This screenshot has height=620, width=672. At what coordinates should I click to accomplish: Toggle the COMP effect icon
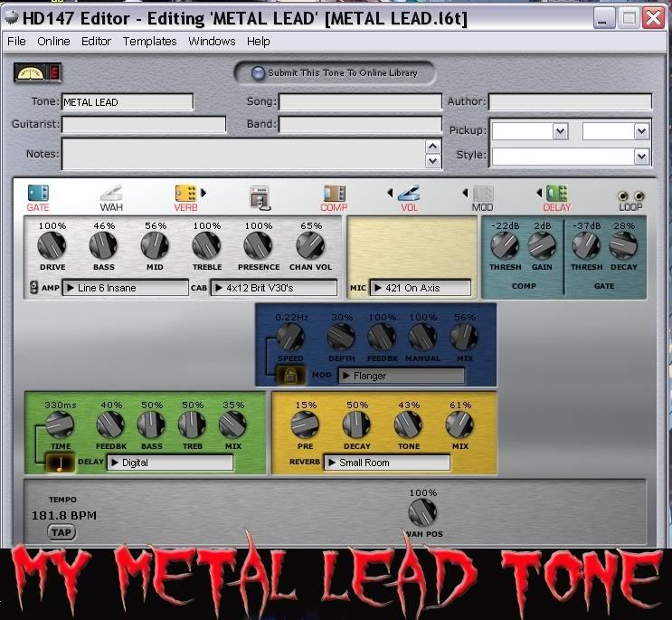(335, 193)
